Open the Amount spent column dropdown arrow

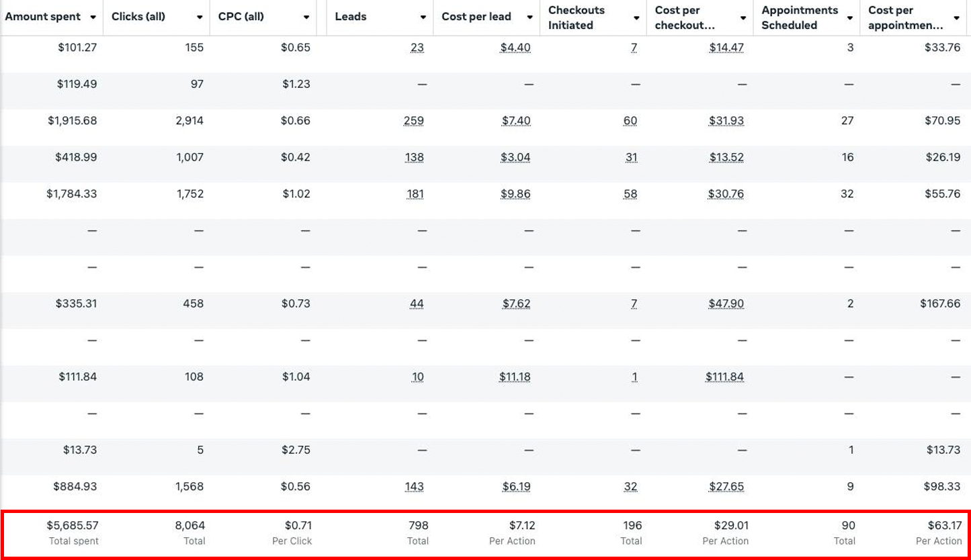click(x=93, y=17)
